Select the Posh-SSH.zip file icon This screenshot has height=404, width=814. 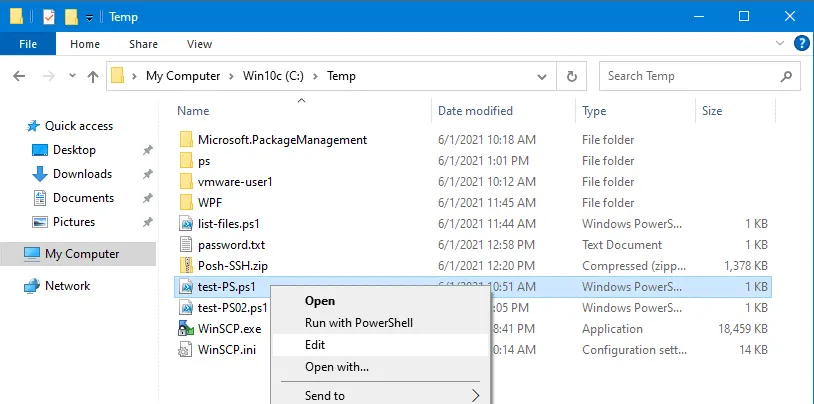pyautogui.click(x=186, y=266)
